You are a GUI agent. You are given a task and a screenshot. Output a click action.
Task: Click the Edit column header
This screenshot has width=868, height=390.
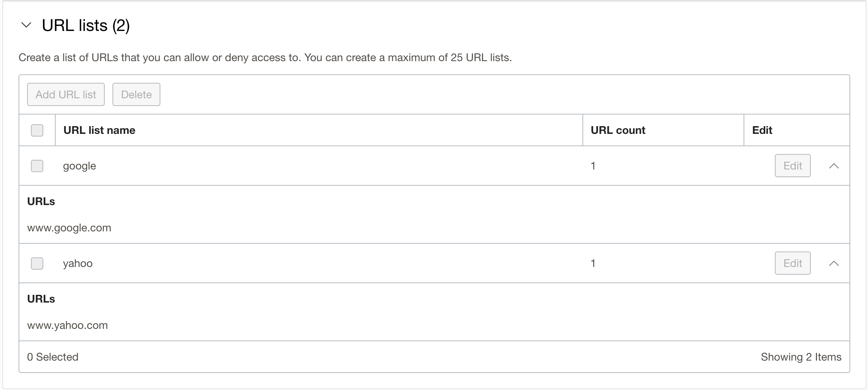(762, 130)
